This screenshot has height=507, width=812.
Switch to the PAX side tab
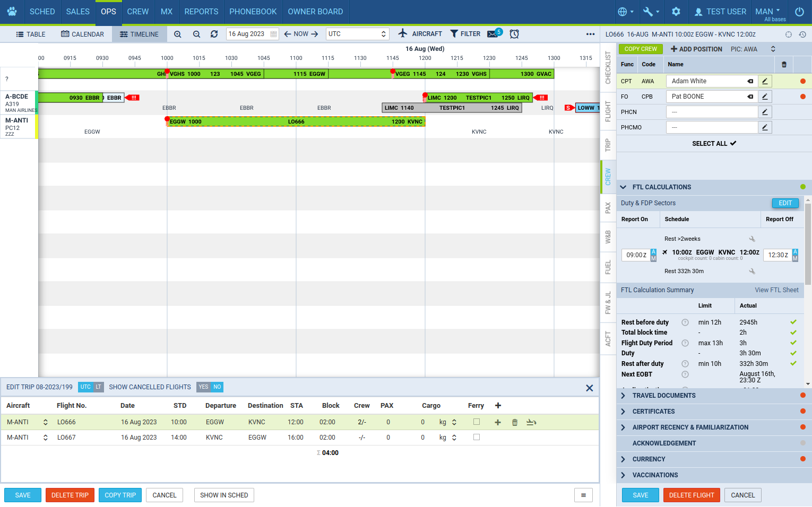[608, 208]
